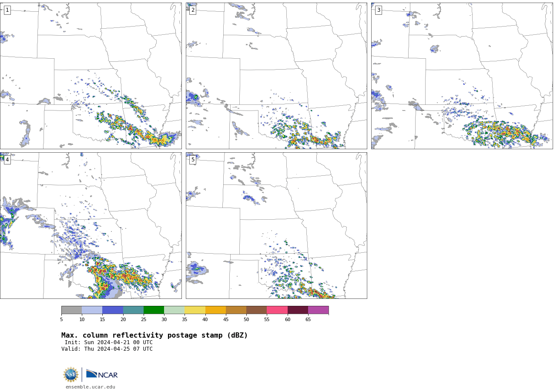Screen dimensions: 557x392
Task: Click the pink 55-60 dBZ swatch
Action: 277,310
